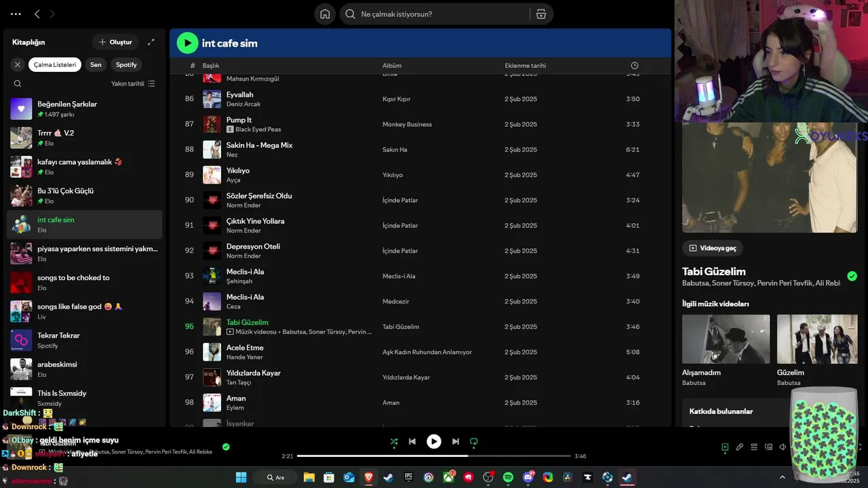Clear the library filter with X
The height and width of the screenshot is (488, 868).
pos(18,64)
